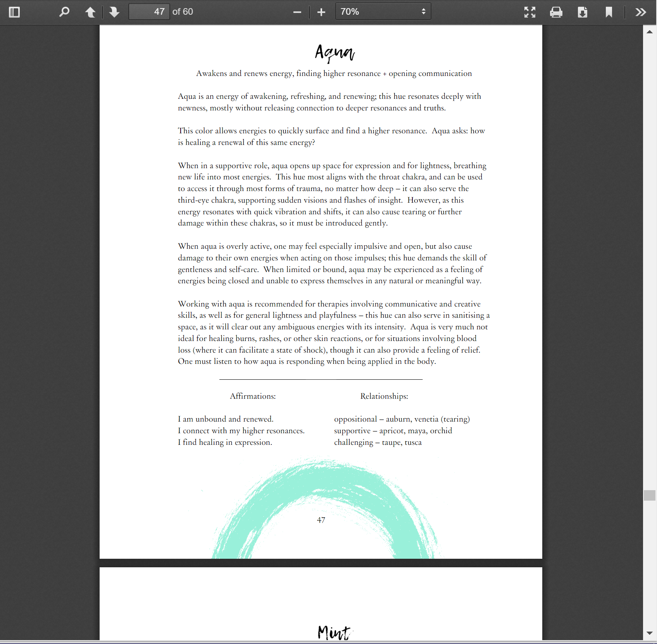Select the page number input field
The image size is (657, 644).
point(149,12)
